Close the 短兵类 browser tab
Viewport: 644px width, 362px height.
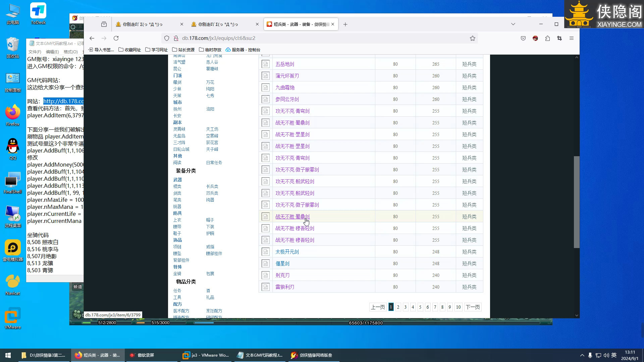click(333, 24)
